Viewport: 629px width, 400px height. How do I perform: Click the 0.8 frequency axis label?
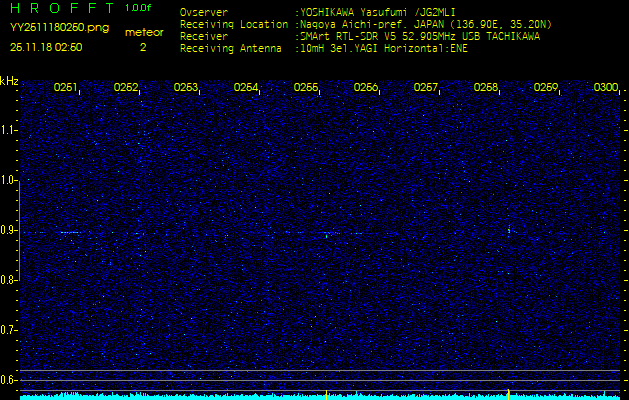(8, 280)
